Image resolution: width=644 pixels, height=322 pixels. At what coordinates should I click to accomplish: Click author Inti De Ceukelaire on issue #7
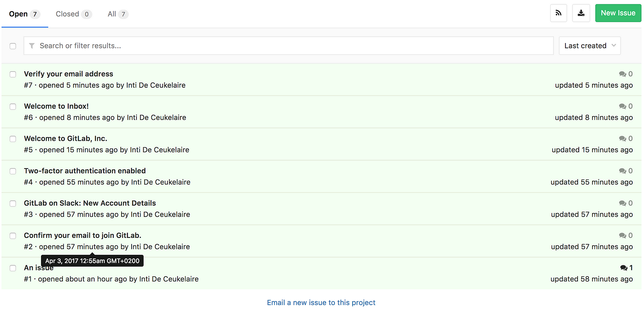[x=156, y=85]
